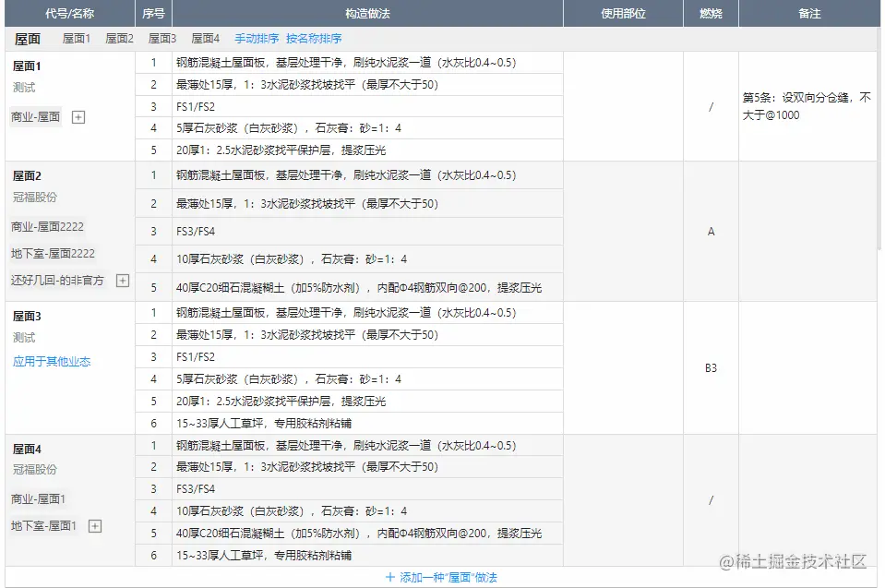Select the 手动排序 link
Screen dimensions: 885x588
pyautogui.click(x=257, y=39)
